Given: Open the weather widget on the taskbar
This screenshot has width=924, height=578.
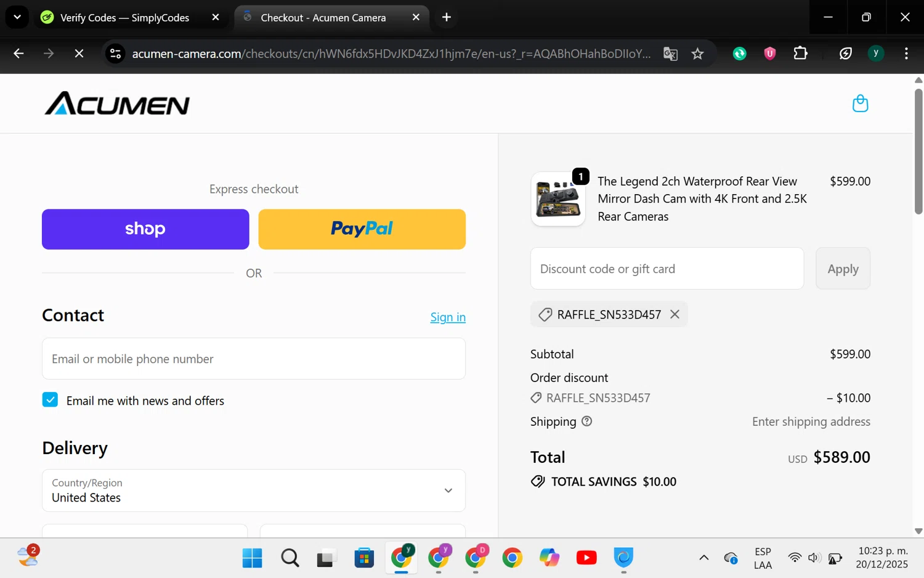Looking at the screenshot, I should pyautogui.click(x=28, y=556).
